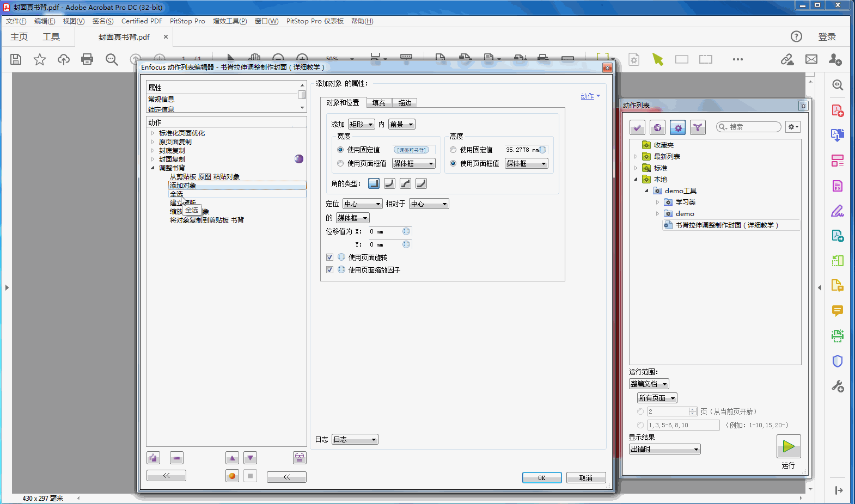855x504 pixels.
Task: Move action up with the up triangle
Action: 232,458
